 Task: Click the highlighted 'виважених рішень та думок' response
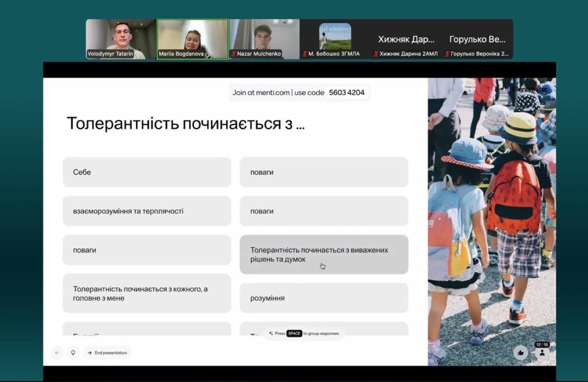(x=323, y=255)
